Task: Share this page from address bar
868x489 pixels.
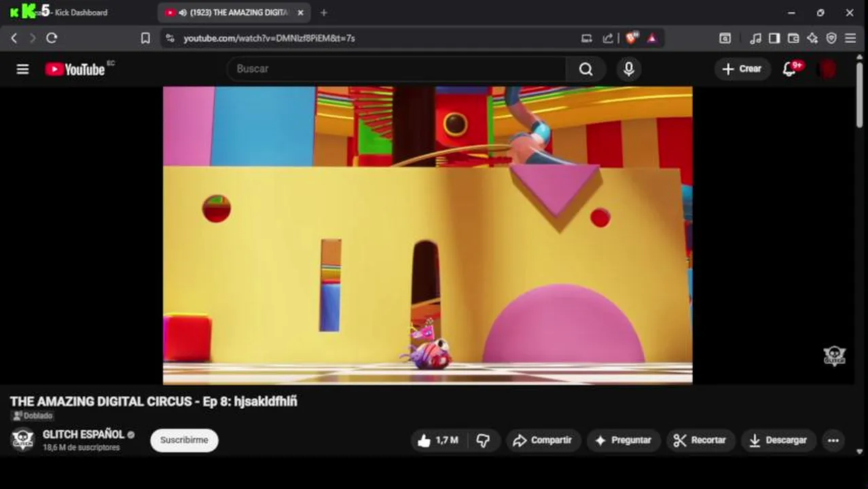Action: tap(608, 38)
